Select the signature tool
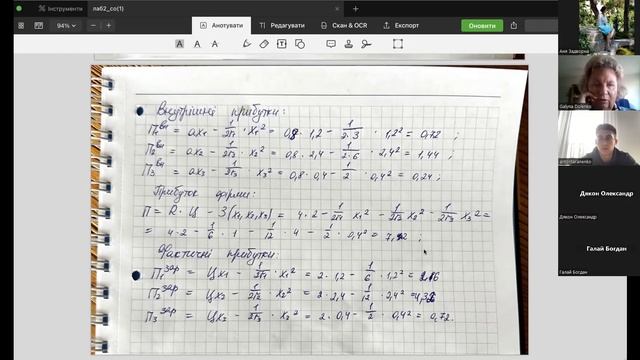Screen dimensions: 640x360 click(x=366, y=44)
